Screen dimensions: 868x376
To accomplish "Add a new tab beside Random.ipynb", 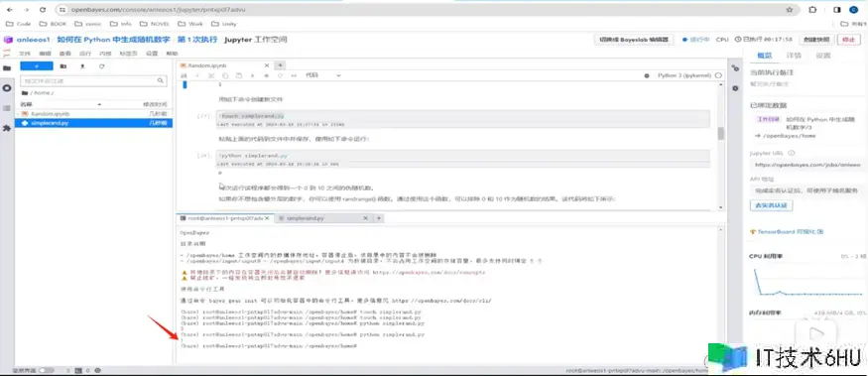I will point(280,65).
